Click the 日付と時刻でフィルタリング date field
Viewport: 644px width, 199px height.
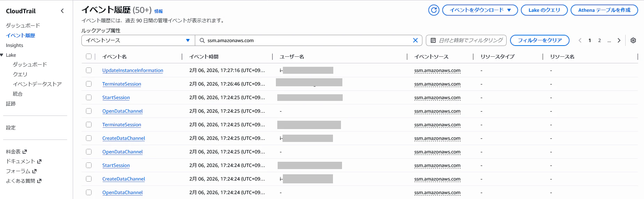(467, 40)
